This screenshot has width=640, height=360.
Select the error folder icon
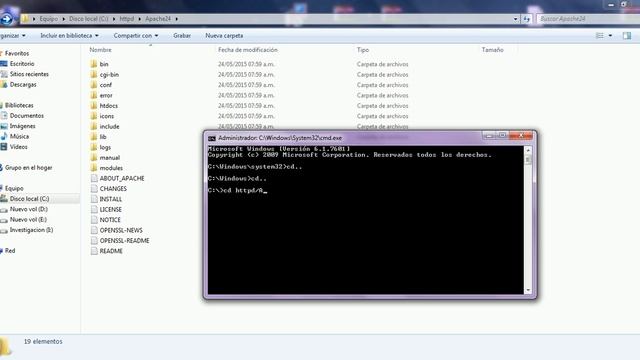tap(94, 95)
